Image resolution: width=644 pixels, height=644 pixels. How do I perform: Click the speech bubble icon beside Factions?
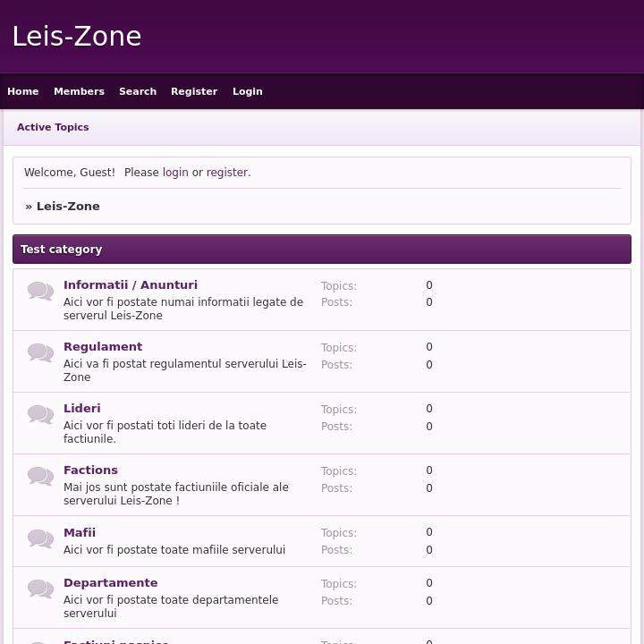pos(40,476)
